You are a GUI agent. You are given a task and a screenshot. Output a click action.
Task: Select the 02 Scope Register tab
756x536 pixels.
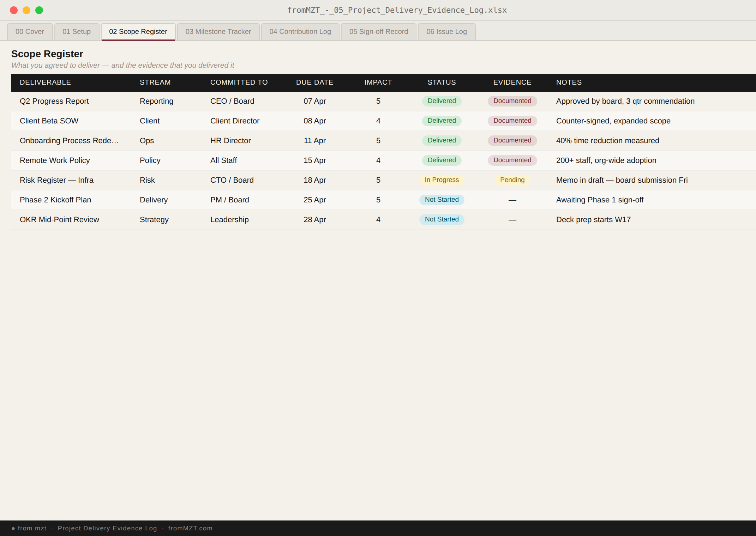click(x=138, y=32)
